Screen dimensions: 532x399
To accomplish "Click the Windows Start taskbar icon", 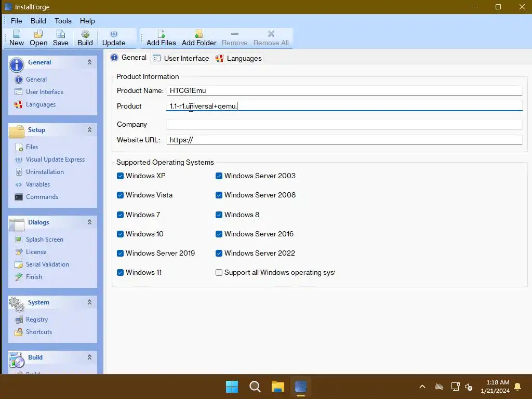I will click(x=232, y=387).
